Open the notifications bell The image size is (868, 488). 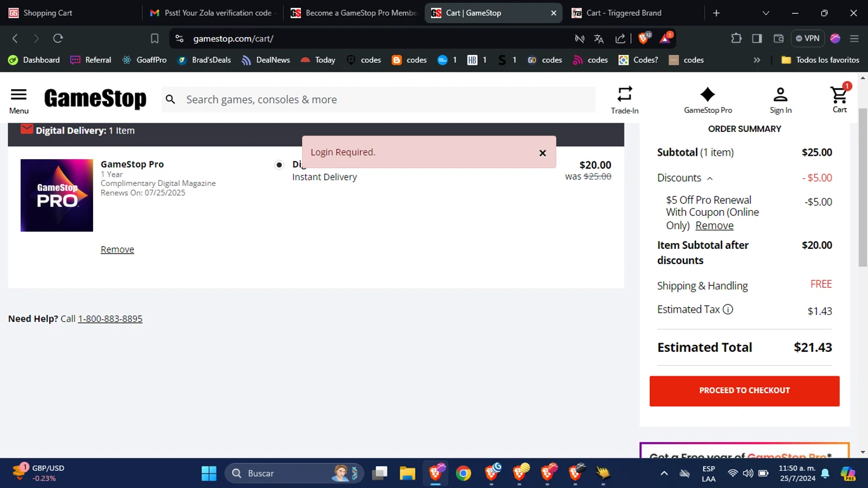click(x=825, y=474)
